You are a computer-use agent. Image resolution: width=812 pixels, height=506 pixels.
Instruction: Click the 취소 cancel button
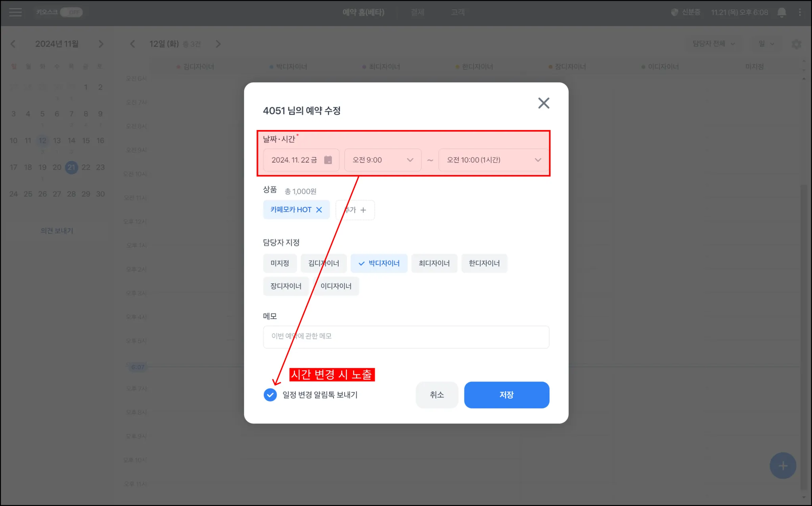click(x=437, y=395)
